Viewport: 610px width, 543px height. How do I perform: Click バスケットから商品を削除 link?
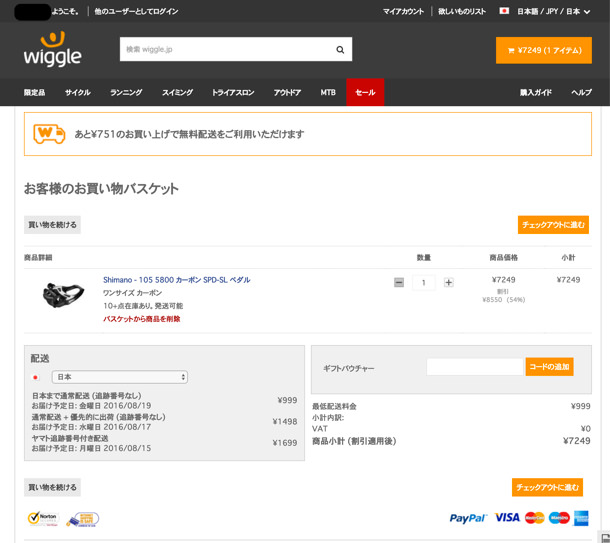tap(142, 319)
